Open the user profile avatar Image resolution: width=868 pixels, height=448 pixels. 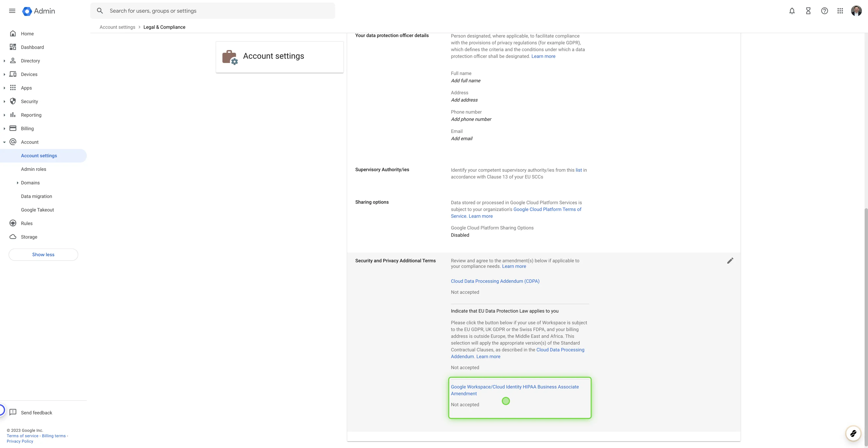point(856,11)
